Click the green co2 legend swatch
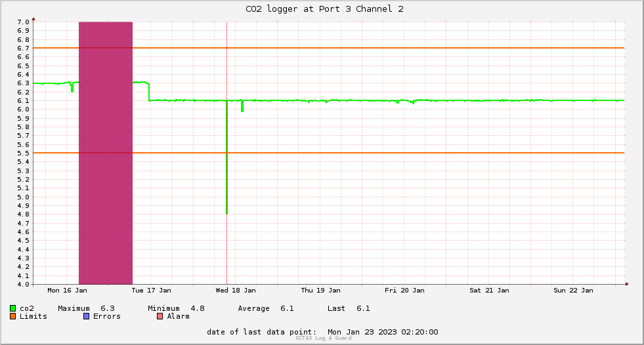The image size is (644, 345). point(12,308)
